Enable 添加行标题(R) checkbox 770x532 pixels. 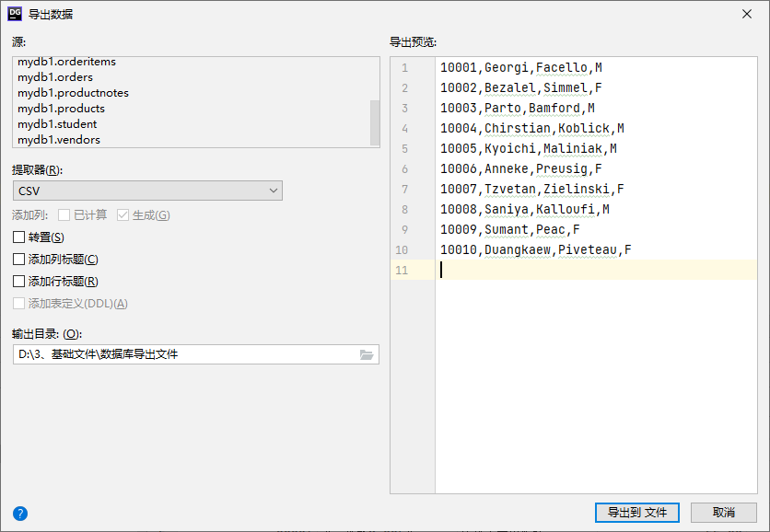click(x=18, y=282)
